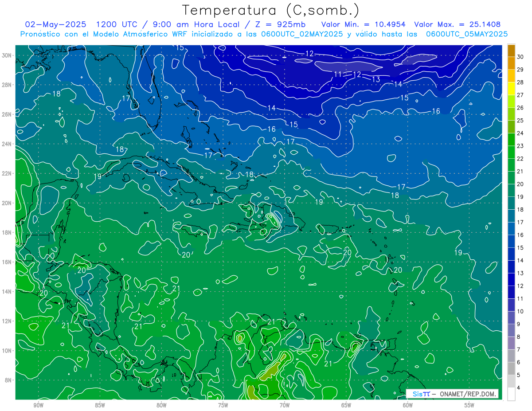This screenshot has width=532, height=411.
Task: Click the '85W' longitude axis label
Action: [100, 405]
